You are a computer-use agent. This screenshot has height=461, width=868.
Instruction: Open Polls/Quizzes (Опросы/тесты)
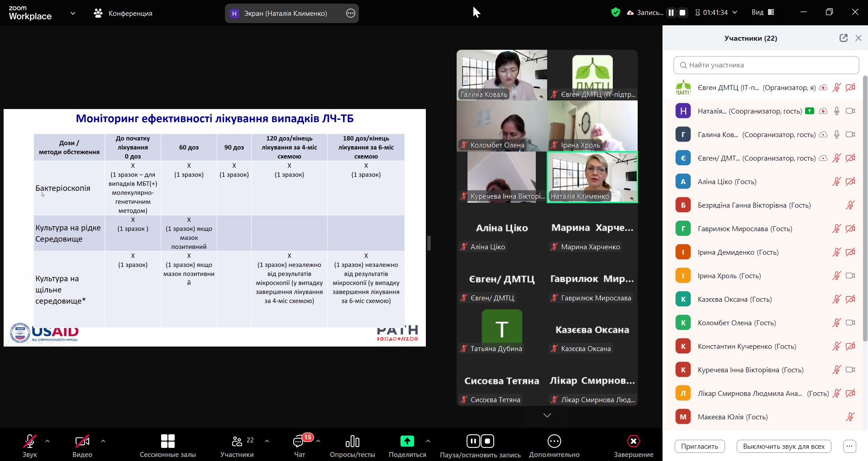click(x=352, y=441)
